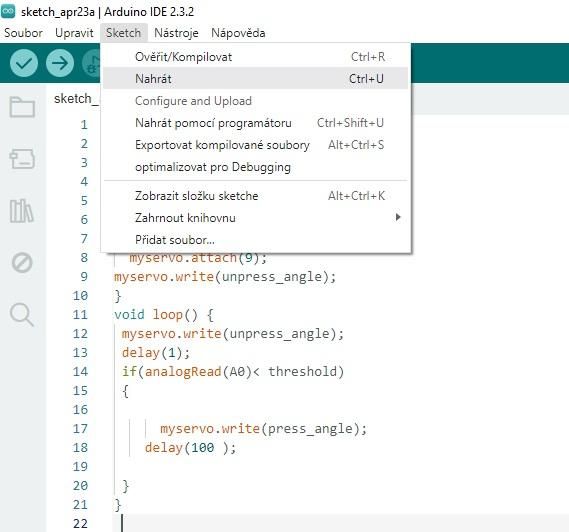Open the Debug sidebar icon
The width and height of the screenshot is (569, 532).
coord(22,262)
